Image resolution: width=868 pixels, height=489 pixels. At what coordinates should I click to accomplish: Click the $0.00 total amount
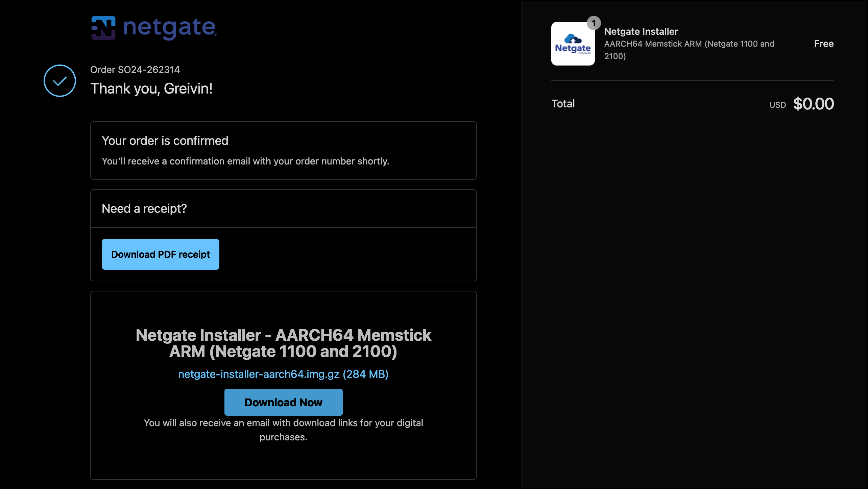[x=814, y=104]
